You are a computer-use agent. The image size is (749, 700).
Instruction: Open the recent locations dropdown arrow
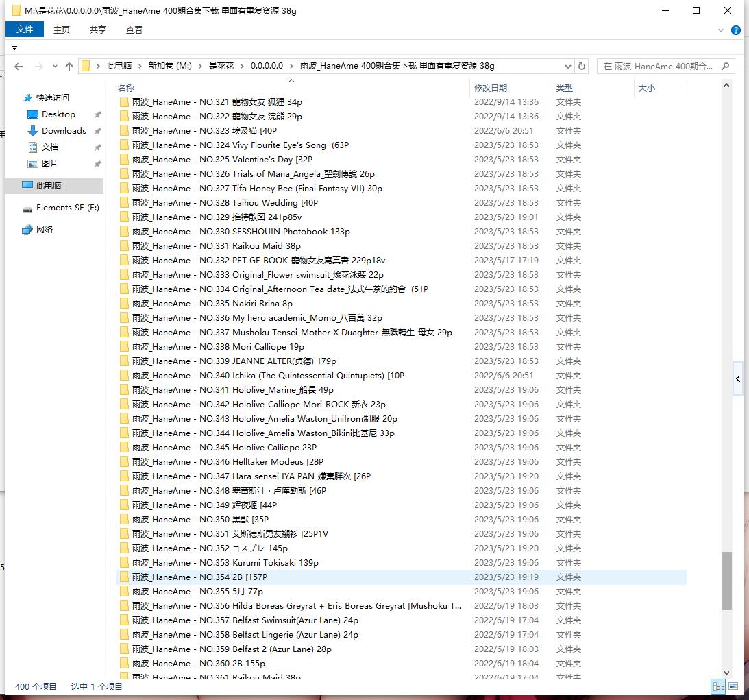tap(55, 67)
